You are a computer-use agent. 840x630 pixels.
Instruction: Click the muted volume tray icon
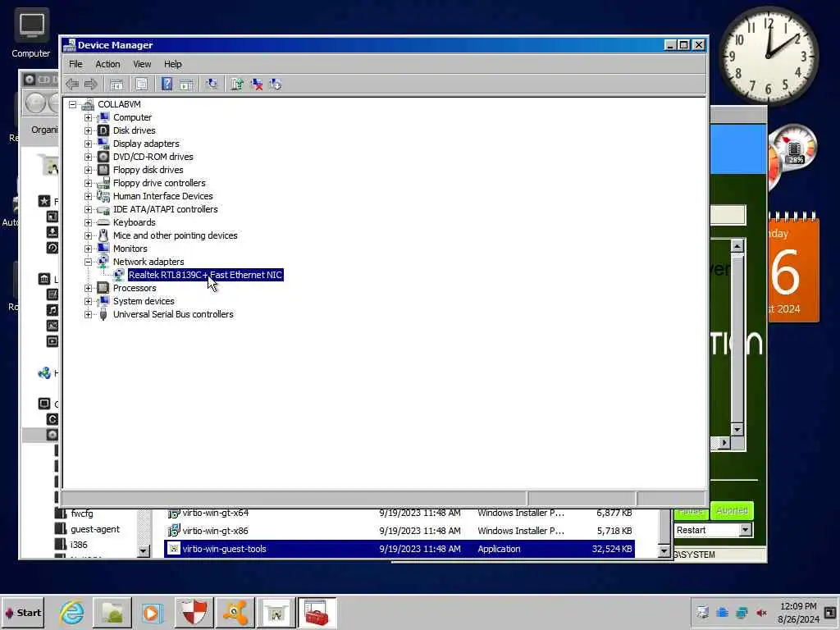761,613
